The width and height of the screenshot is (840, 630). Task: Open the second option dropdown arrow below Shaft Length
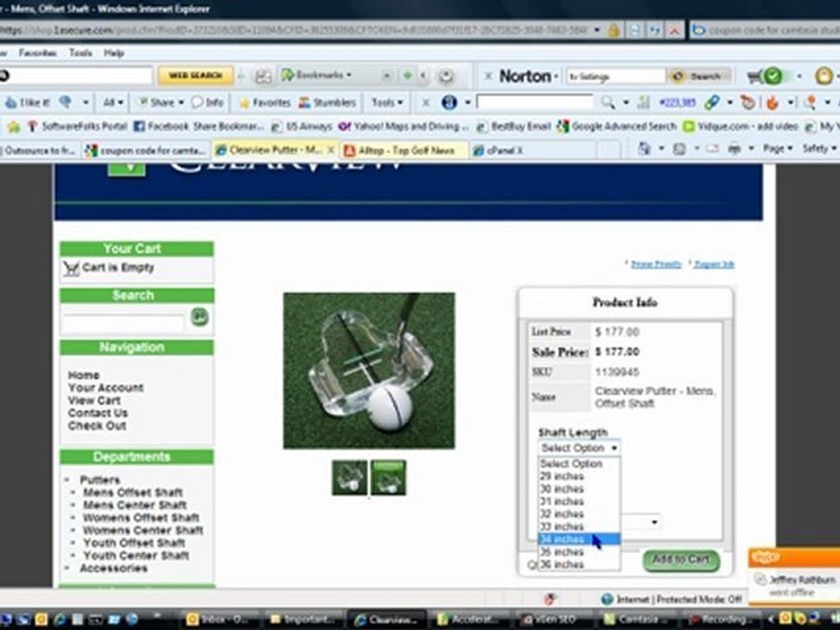[x=654, y=521]
